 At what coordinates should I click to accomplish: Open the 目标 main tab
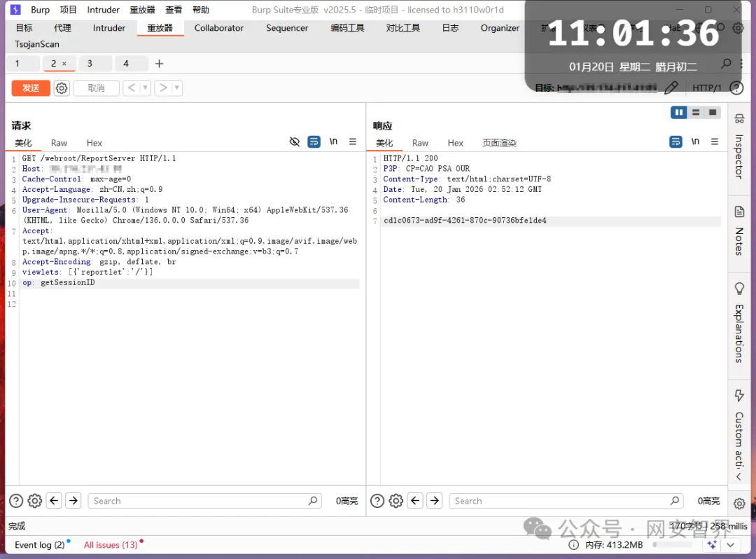(24, 28)
